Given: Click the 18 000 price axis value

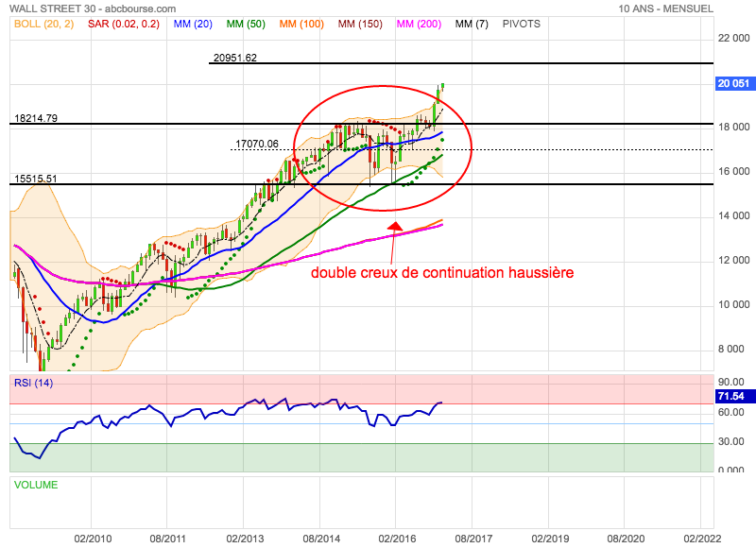Looking at the screenshot, I should 734,127.
